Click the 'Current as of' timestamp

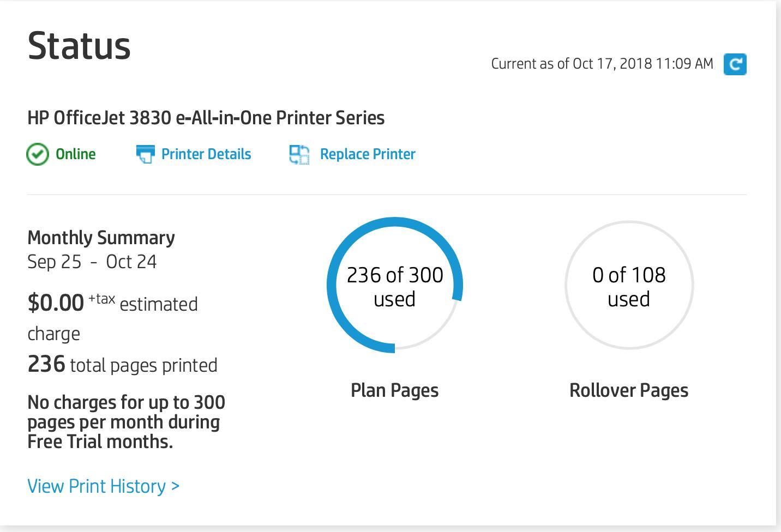602,64
